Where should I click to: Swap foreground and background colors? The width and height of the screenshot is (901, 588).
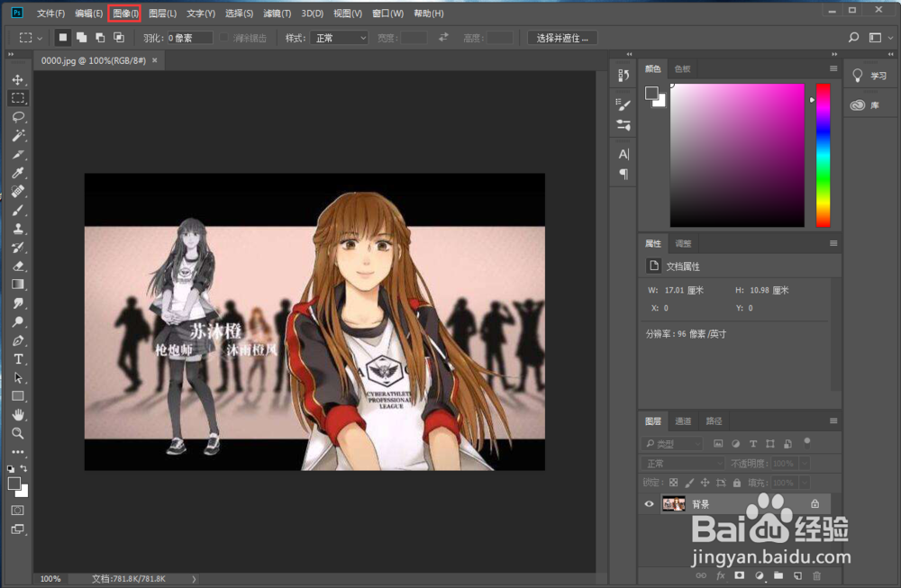24,468
